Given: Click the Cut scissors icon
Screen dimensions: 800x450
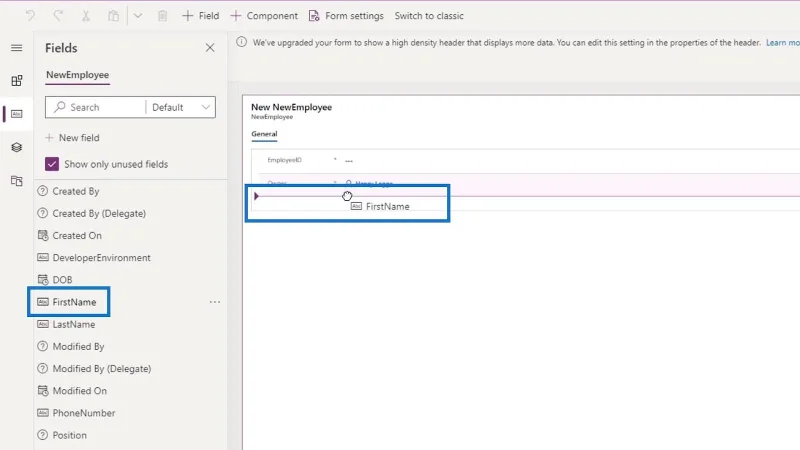Looking at the screenshot, I should point(86,16).
